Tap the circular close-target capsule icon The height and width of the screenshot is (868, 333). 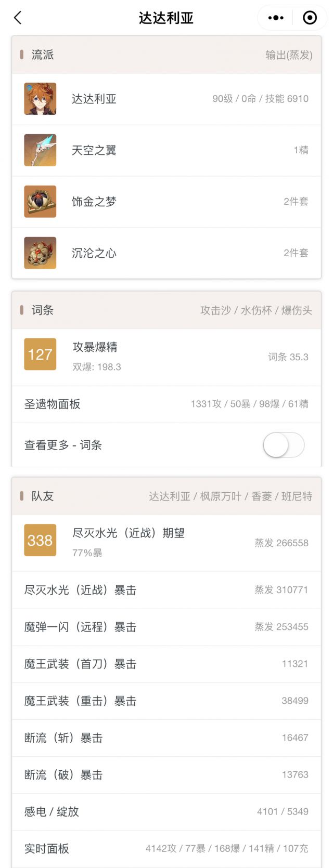[x=310, y=18]
